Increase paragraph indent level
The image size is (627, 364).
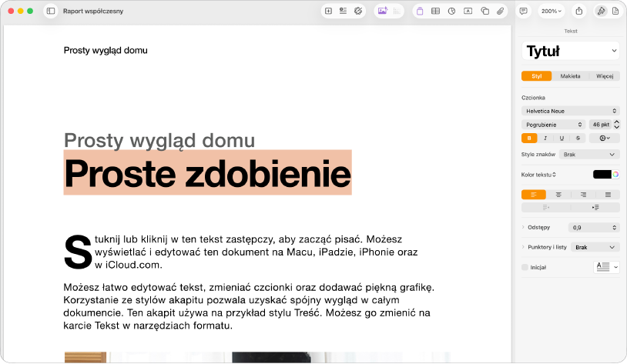click(595, 207)
